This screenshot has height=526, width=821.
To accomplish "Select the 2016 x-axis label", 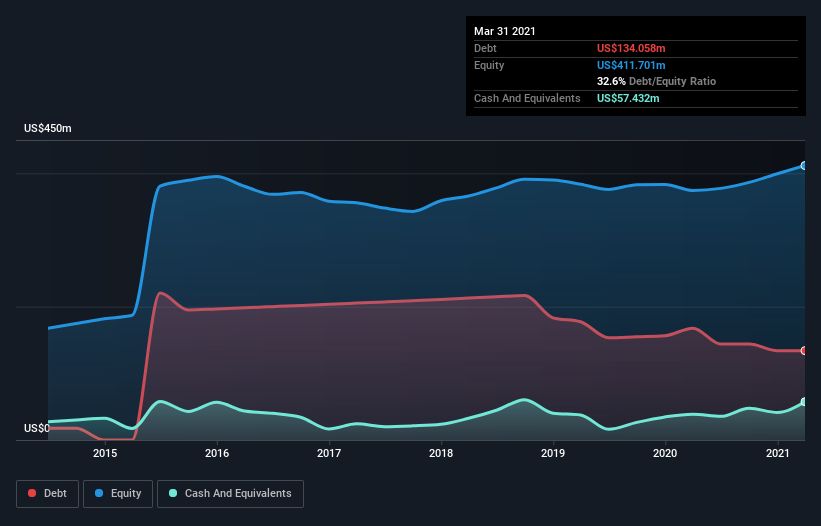I will 217,453.
